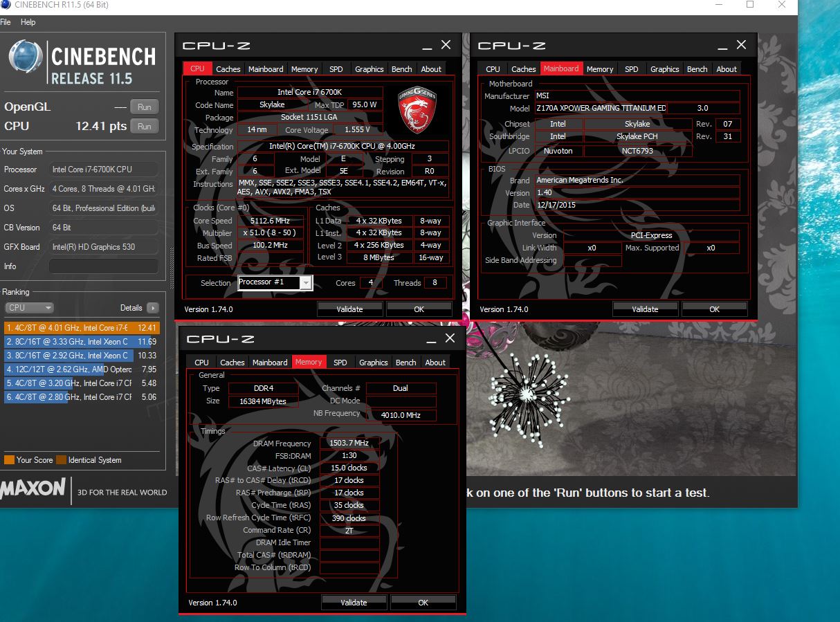Select ranking entry 8C/16T @ 2.92 GHz Xeon
This screenshot has height=622, width=840.
point(82,356)
